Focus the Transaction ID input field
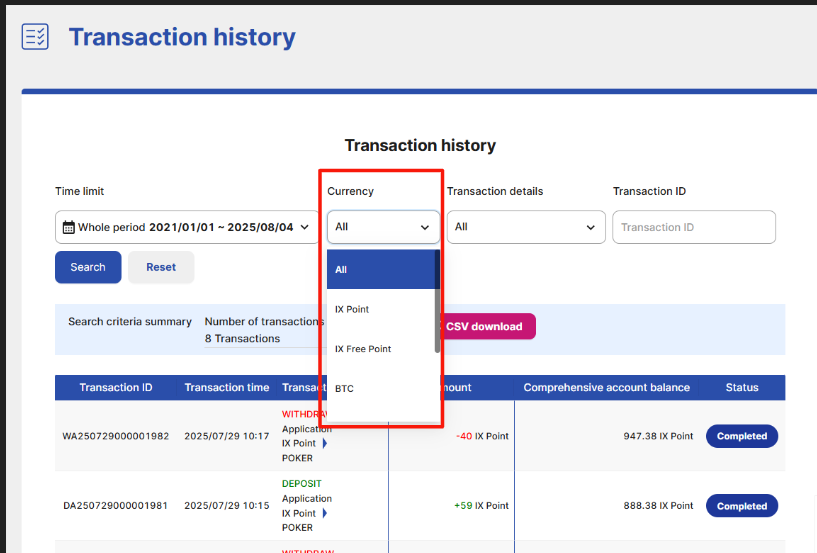The width and height of the screenshot is (817, 553). (694, 227)
